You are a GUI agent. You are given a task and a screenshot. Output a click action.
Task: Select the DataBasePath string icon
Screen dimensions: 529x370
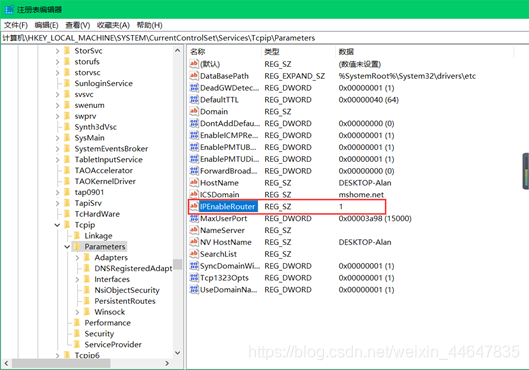tap(194, 76)
